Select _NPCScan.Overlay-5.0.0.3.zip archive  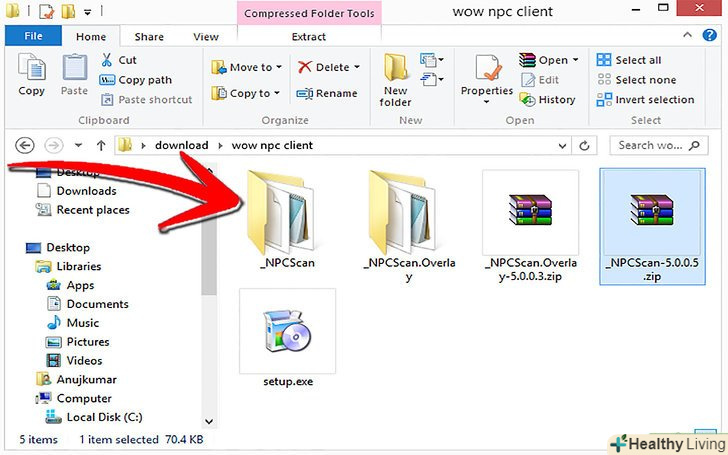tap(530, 227)
